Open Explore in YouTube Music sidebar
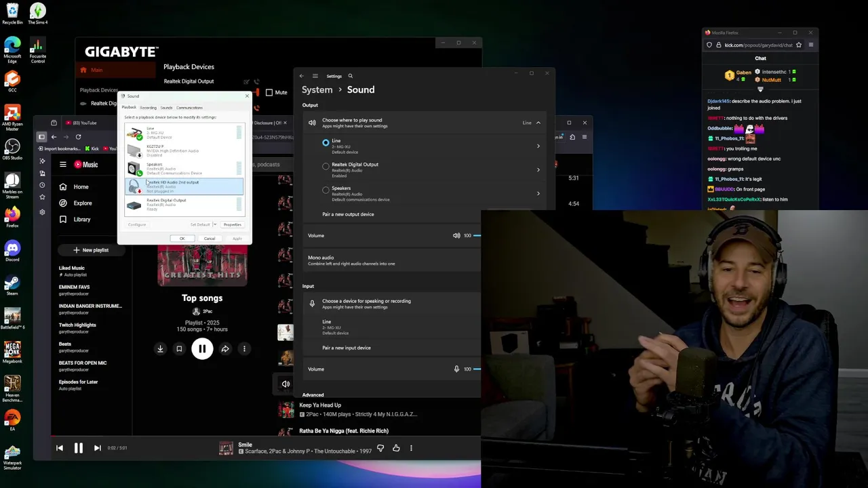 pyautogui.click(x=76, y=203)
